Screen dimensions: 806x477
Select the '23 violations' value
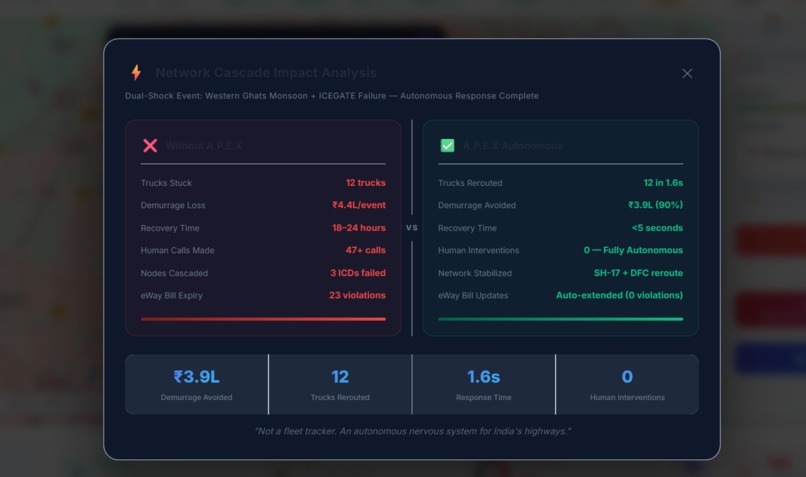click(357, 295)
